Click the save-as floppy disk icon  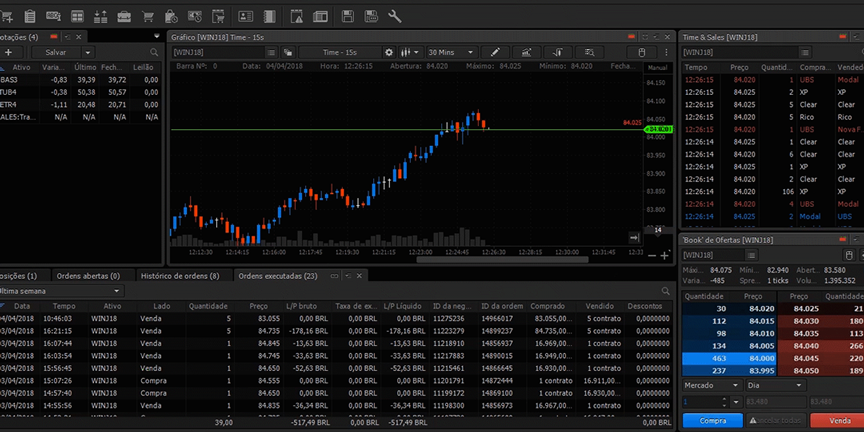371,17
